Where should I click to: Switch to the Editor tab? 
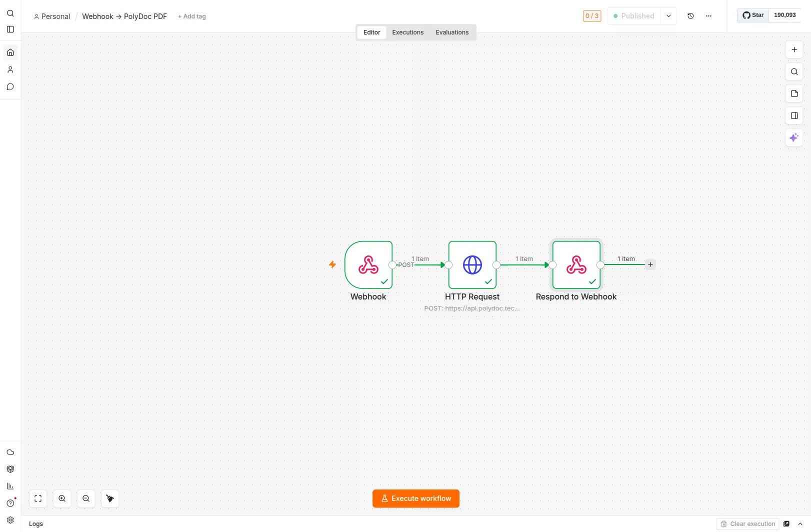coord(371,32)
